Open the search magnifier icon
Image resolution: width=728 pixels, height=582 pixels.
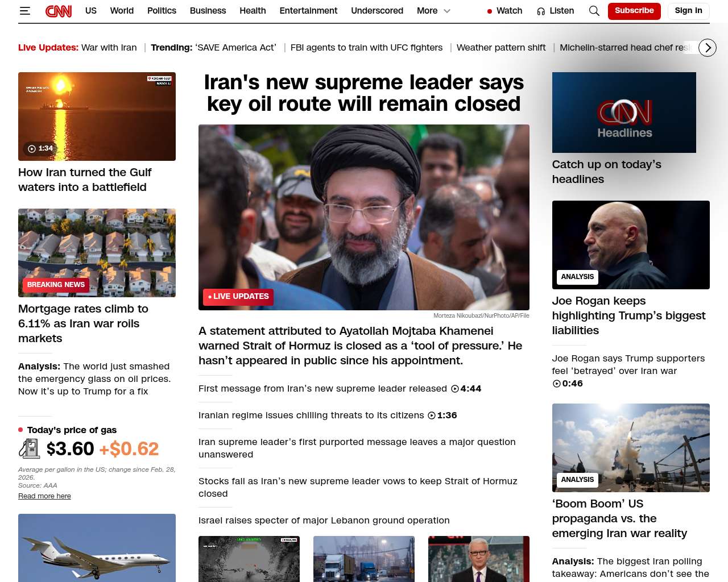point(594,11)
